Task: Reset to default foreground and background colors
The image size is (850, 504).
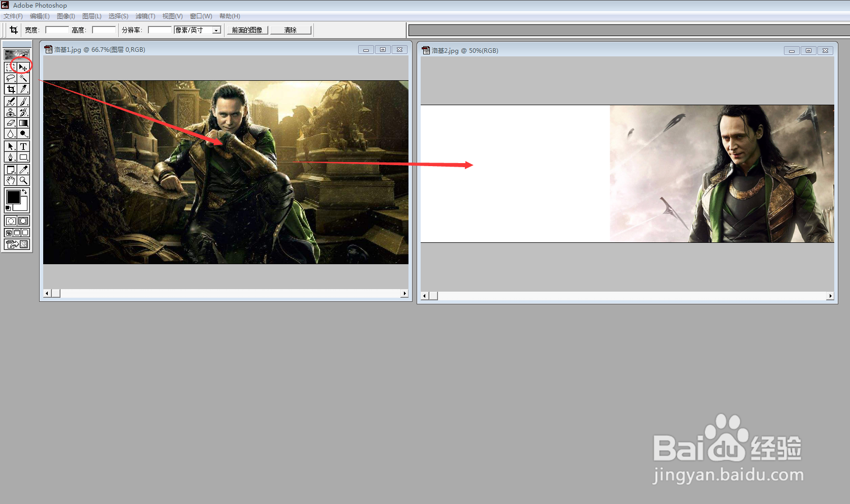Action: pyautogui.click(x=8, y=208)
